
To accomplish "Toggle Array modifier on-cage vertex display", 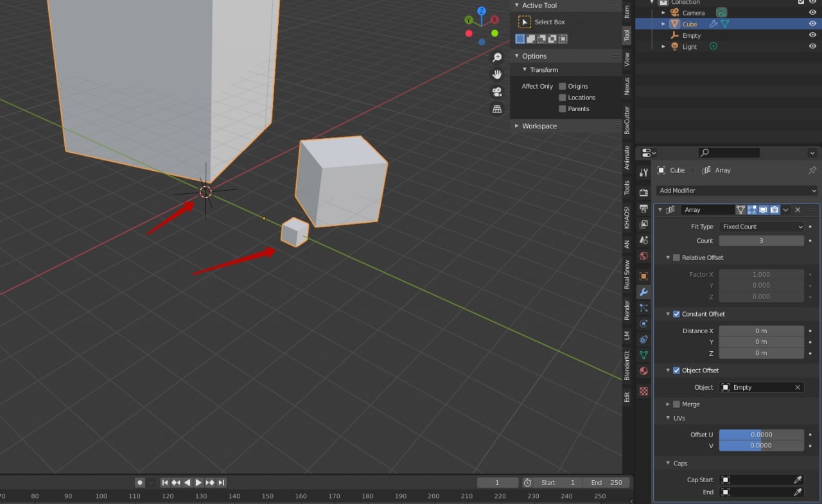I will click(740, 210).
